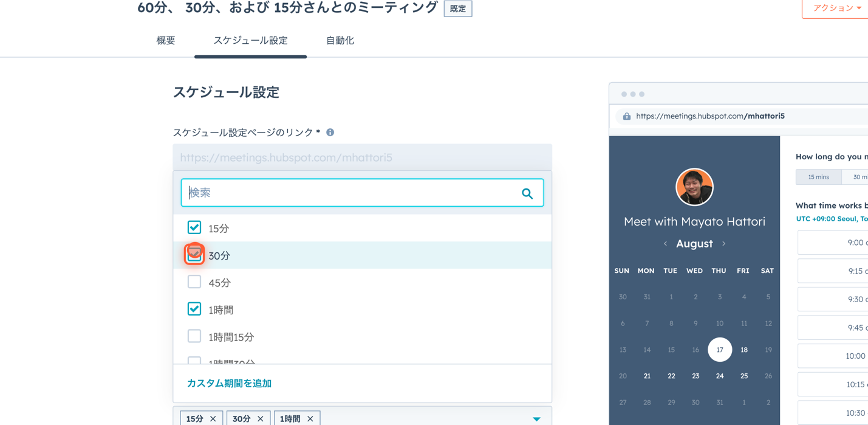
Task: Click カスタム期間を追加 link
Action: click(229, 383)
